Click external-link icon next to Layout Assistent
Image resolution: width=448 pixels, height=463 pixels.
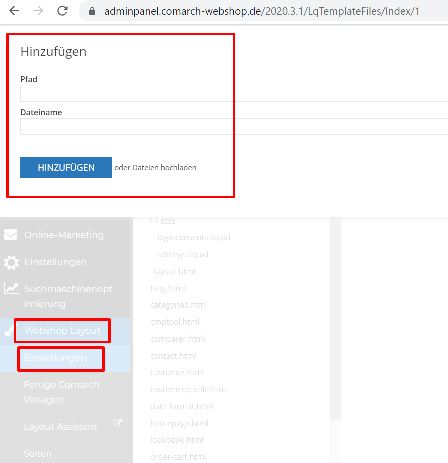(117, 423)
